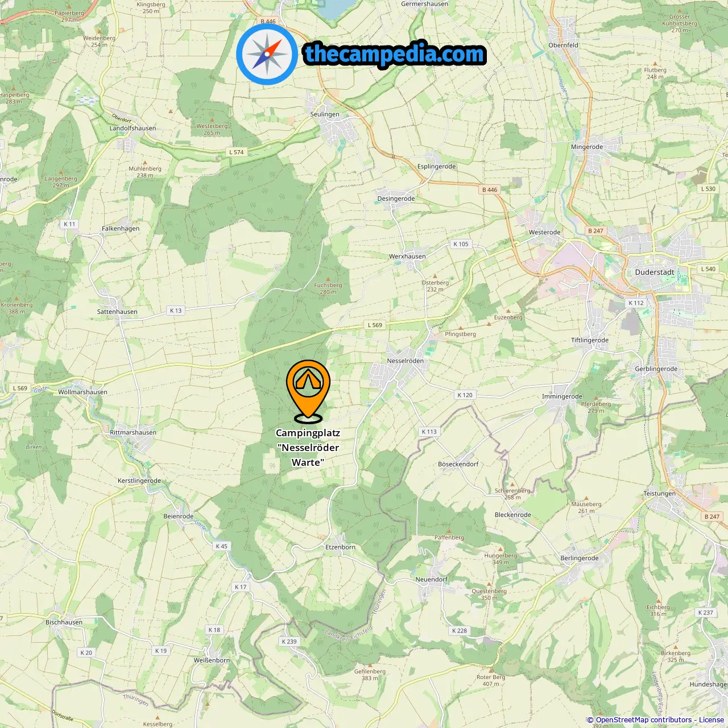The image size is (728, 728).
Task: Click the Campingplatz "Nesselröder Warte" label
Action: [x=308, y=448]
